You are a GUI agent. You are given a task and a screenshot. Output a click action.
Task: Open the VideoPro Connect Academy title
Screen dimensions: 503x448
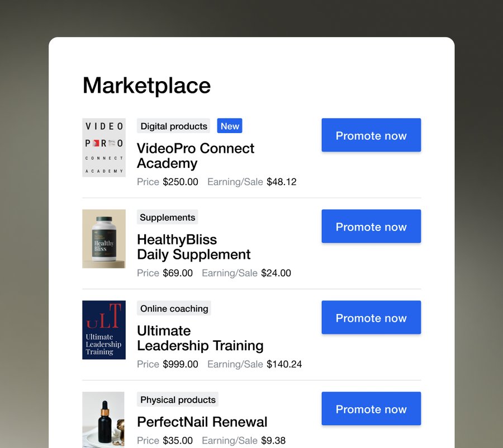click(196, 155)
